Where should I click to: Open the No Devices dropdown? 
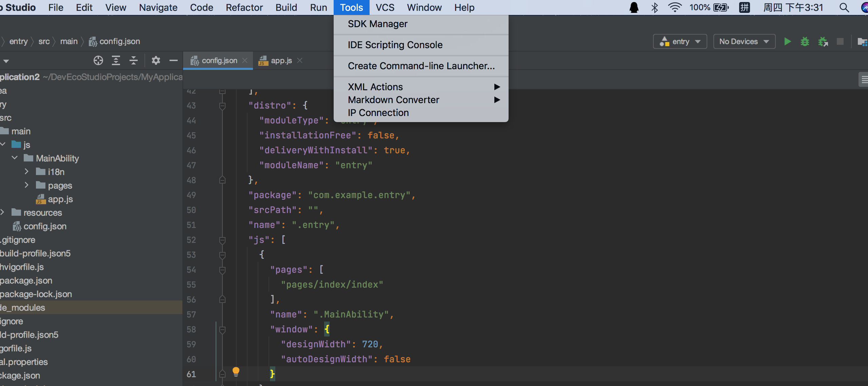[x=744, y=41]
